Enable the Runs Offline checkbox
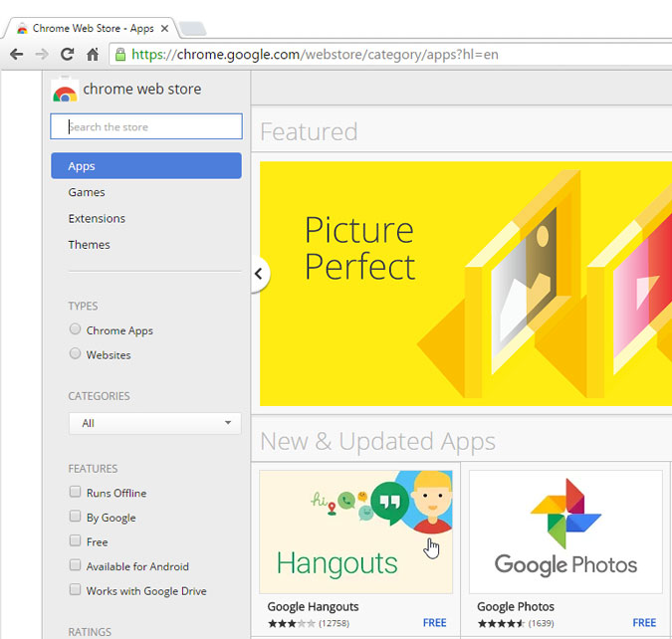 [75, 493]
